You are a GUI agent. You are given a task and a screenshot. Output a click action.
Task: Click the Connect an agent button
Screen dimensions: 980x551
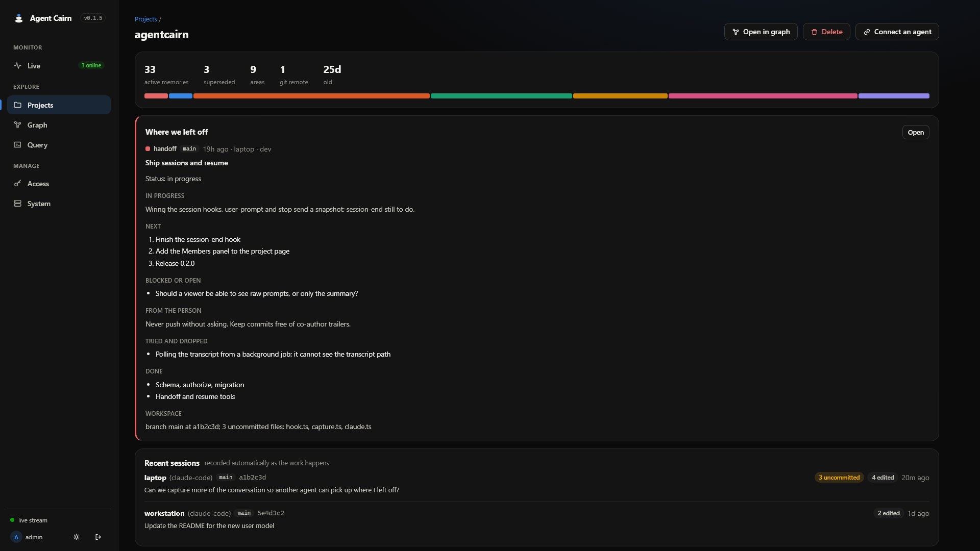[897, 32]
